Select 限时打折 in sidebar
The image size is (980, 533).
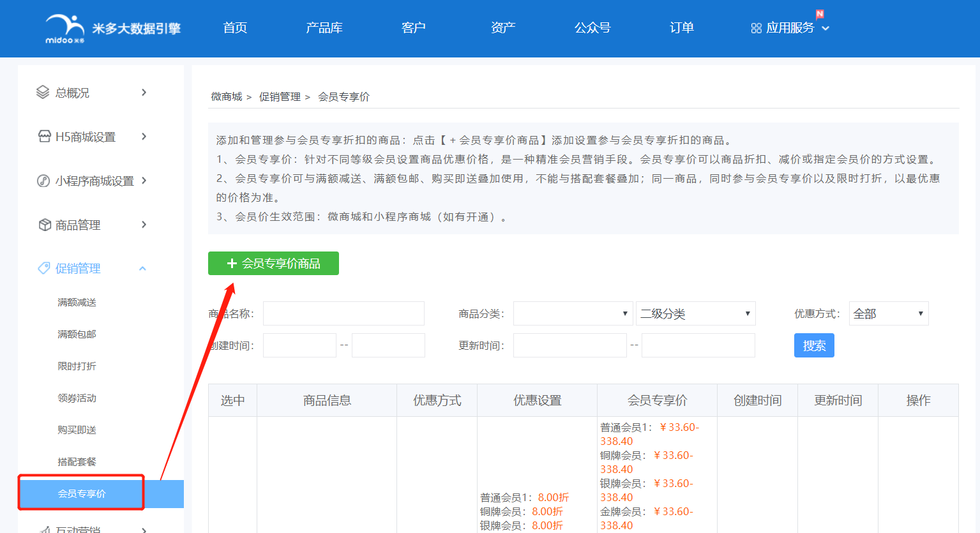pyautogui.click(x=77, y=366)
